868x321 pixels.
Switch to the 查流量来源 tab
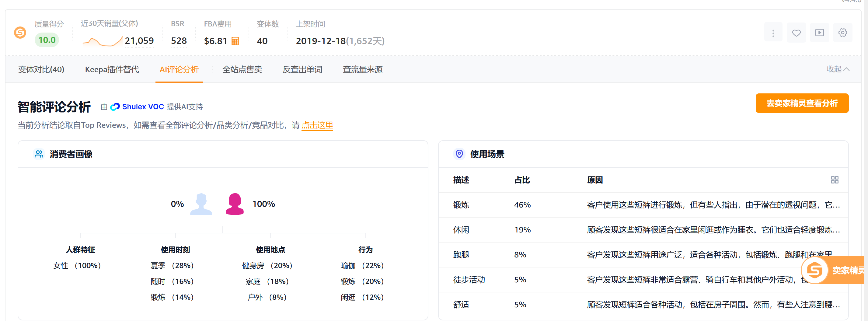(363, 69)
